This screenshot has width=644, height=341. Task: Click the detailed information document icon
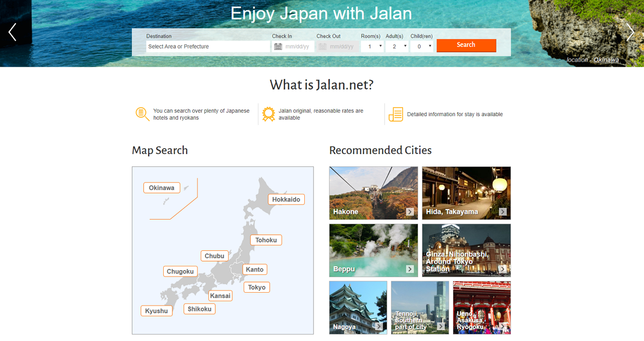[396, 114]
